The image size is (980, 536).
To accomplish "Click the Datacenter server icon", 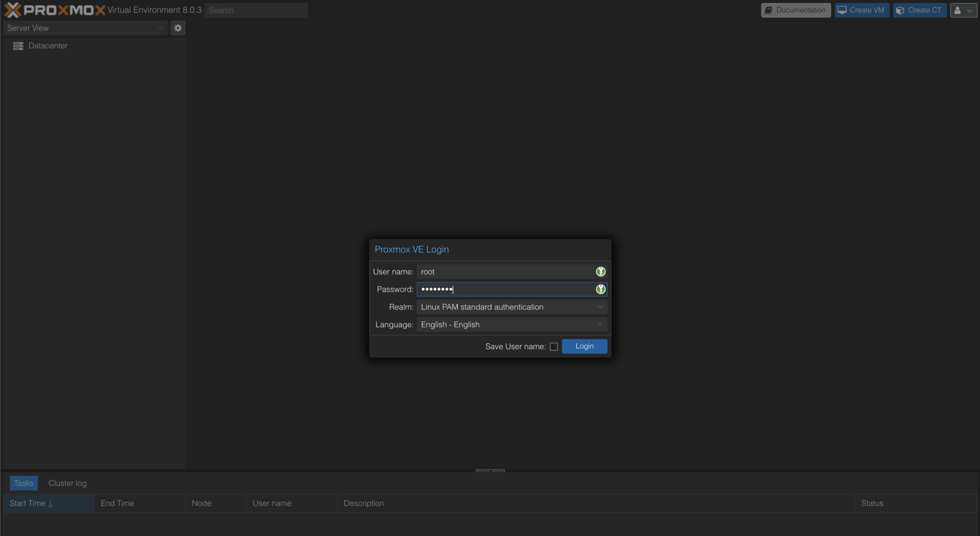I will [x=18, y=45].
